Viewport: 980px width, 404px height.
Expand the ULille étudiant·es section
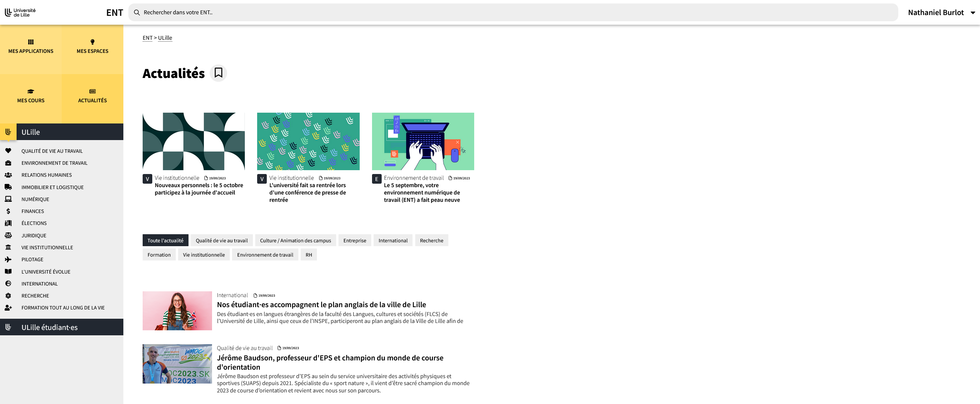(x=62, y=327)
